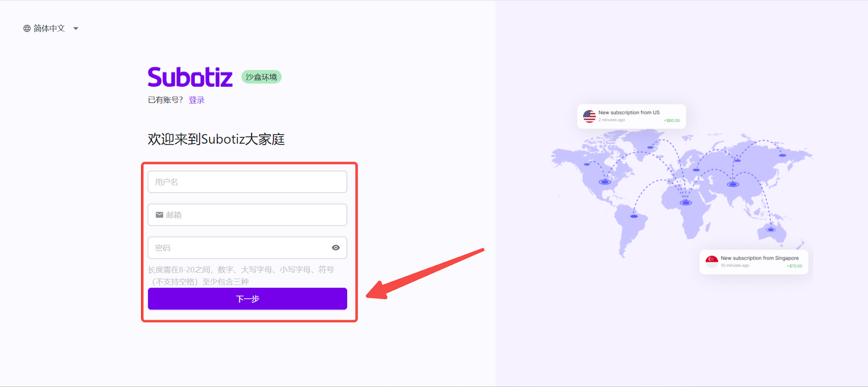868x387 pixels.
Task: Click the world map illustration
Action: coord(681,190)
